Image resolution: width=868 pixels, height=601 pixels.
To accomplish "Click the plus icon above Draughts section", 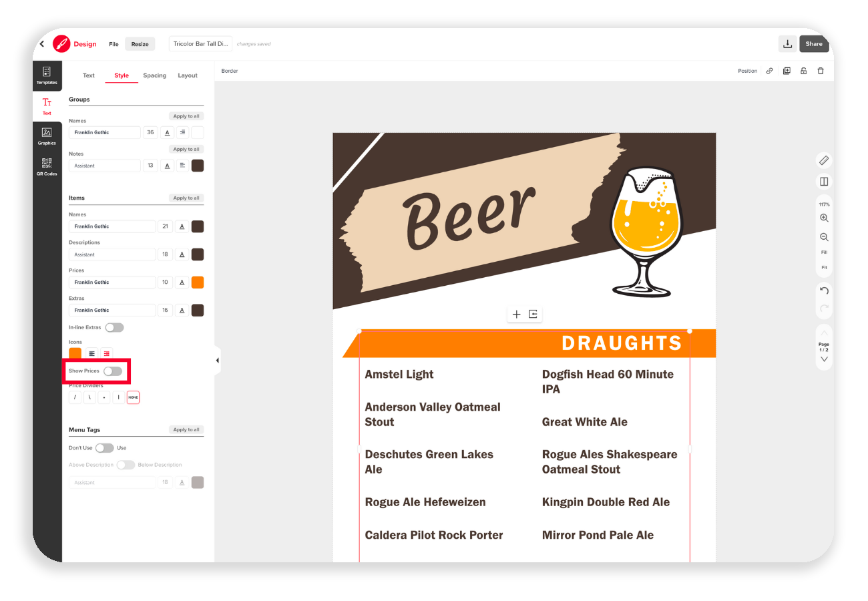I will click(x=516, y=314).
